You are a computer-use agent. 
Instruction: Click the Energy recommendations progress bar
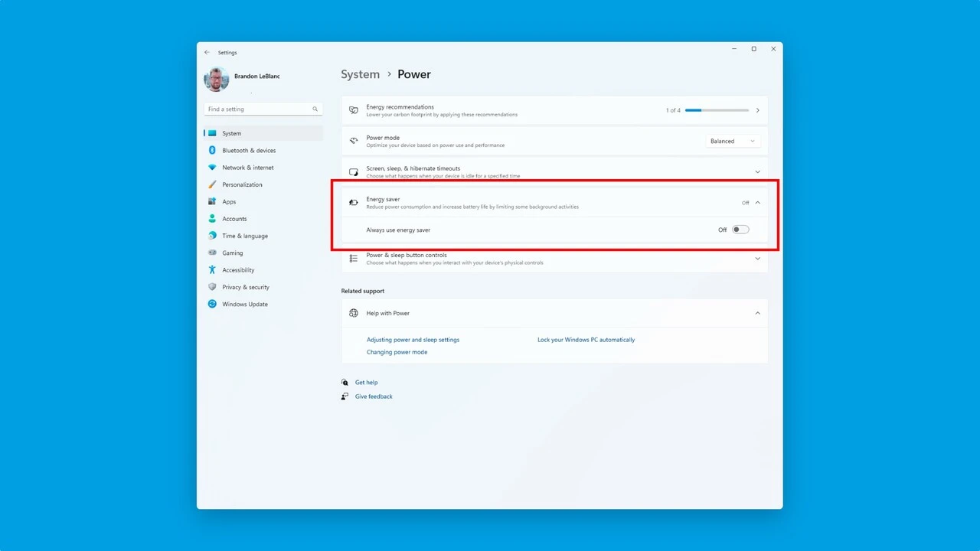(x=717, y=110)
